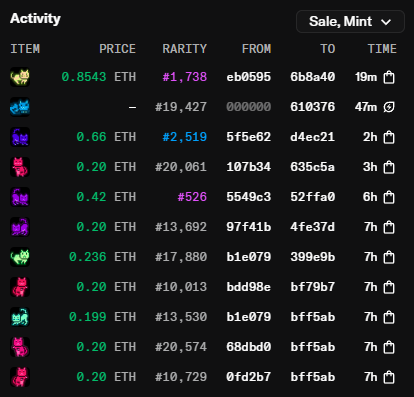
Task: Open the cat thumbnail ranked #10,729
Action: click(20, 377)
